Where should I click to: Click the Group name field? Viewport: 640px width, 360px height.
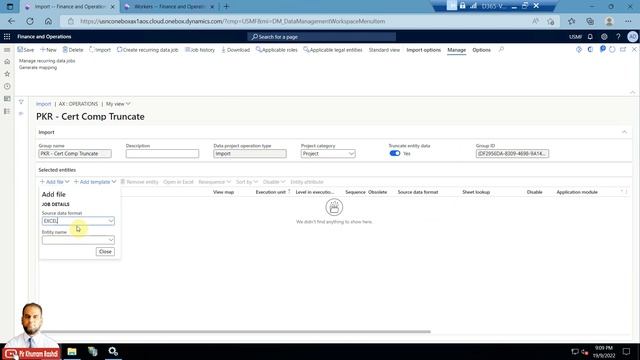point(75,153)
